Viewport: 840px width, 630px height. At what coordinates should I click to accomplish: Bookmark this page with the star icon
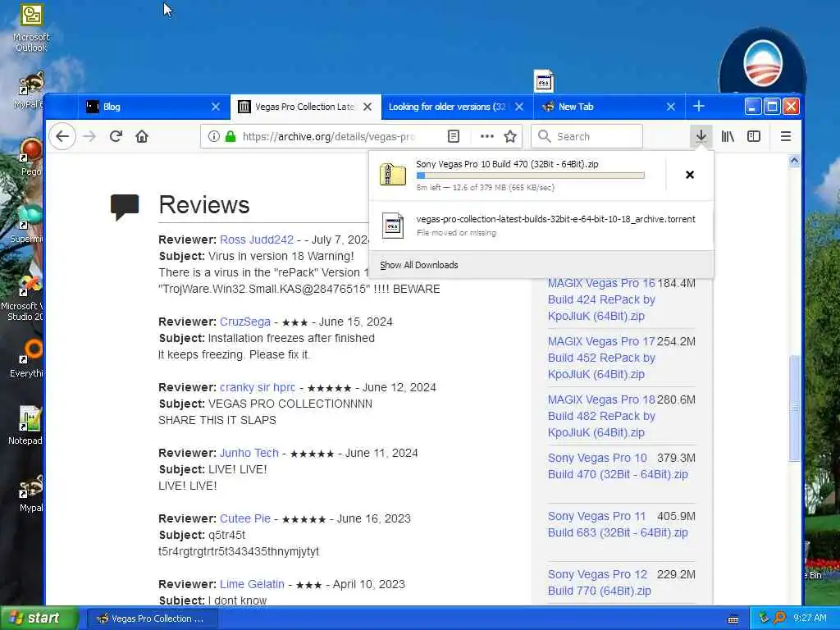pyautogui.click(x=510, y=137)
